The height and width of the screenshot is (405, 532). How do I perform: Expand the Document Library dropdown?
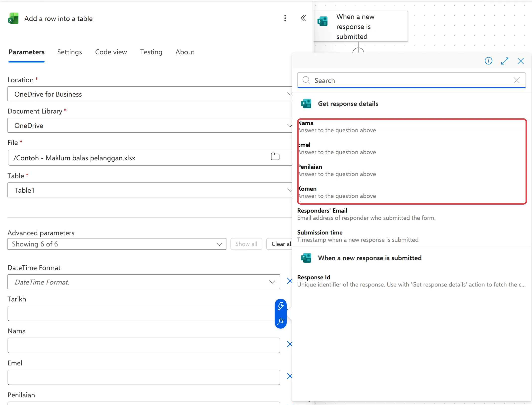pyautogui.click(x=150, y=125)
